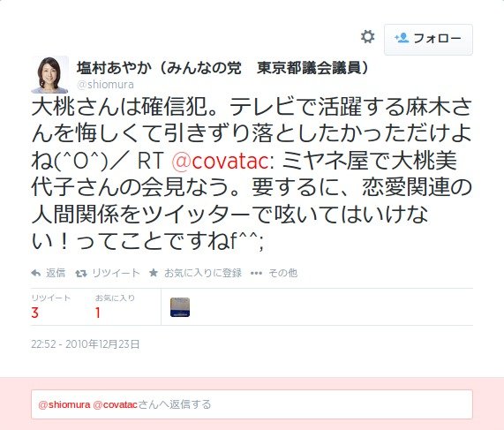This screenshot has width=504, height=430.
Task: Focus the reply box to @shiomura @covatac
Action: pyautogui.click(x=252, y=404)
